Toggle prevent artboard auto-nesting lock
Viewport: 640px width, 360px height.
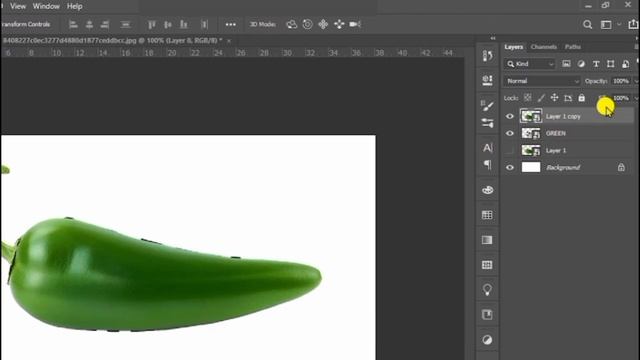pos(568,98)
